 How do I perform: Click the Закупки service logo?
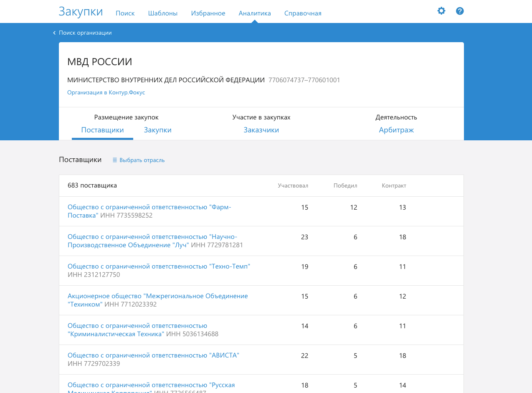[80, 12]
